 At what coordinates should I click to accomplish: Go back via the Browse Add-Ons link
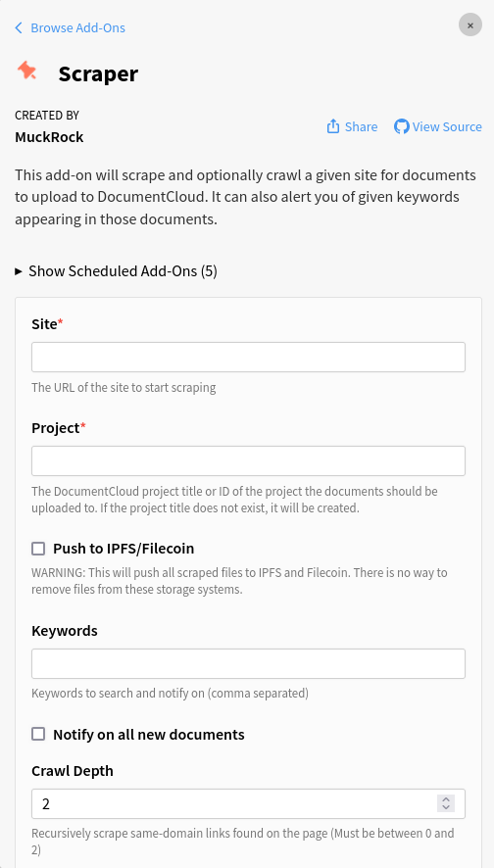78,27
